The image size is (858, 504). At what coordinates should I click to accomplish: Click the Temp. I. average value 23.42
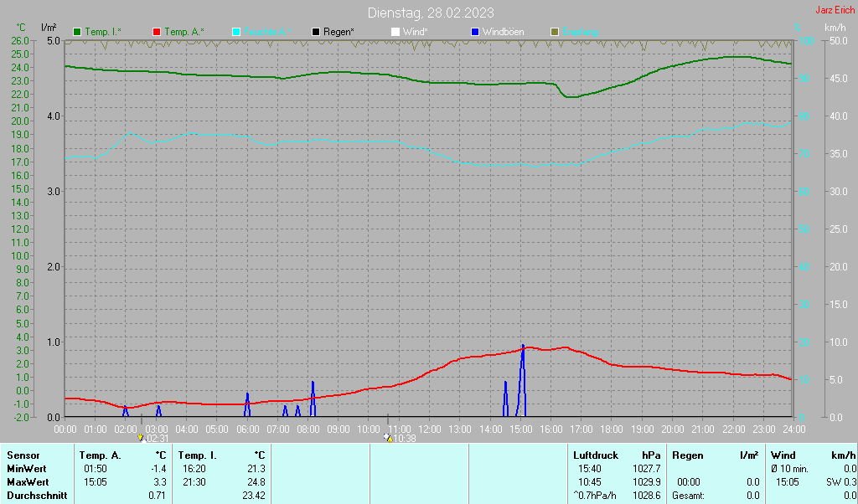click(x=254, y=496)
